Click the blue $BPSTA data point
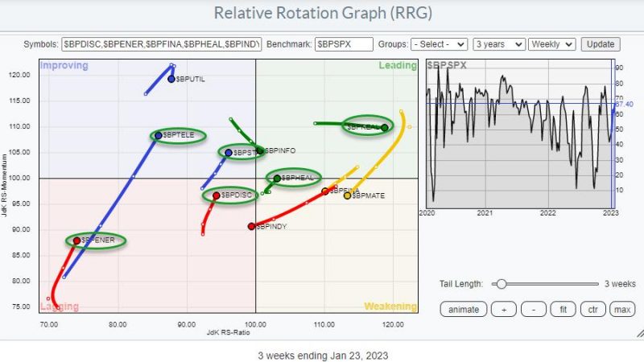Screen dimensions: 644x362 (x=229, y=153)
